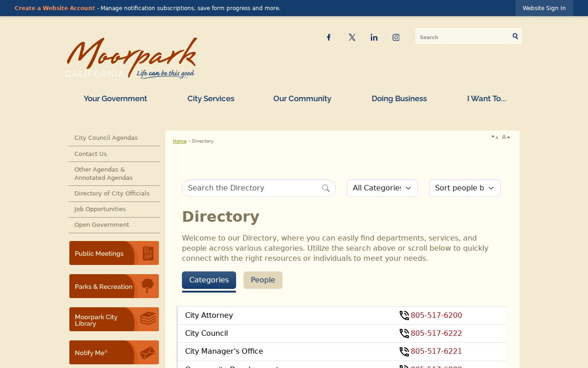Image resolution: width=588 pixels, height=368 pixels.
Task: Open the Instagram social icon
Action: [396, 37]
